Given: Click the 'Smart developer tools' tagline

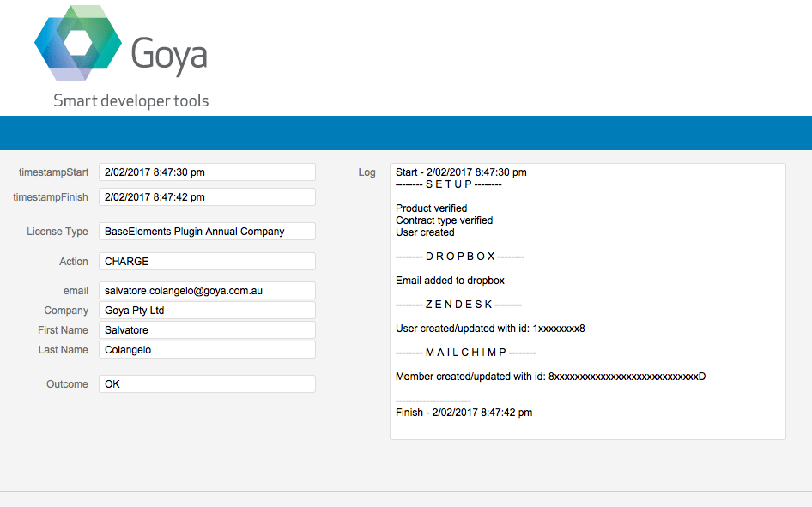Looking at the screenshot, I should point(131,100).
